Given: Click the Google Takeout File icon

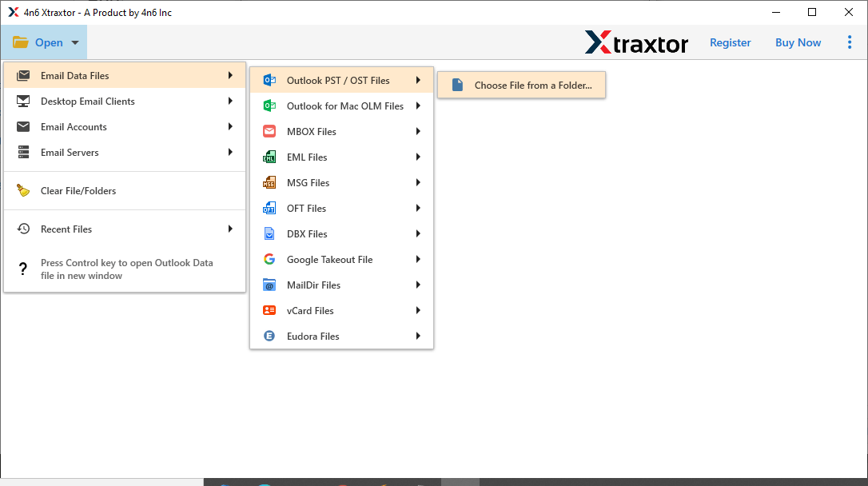Looking at the screenshot, I should 269,259.
